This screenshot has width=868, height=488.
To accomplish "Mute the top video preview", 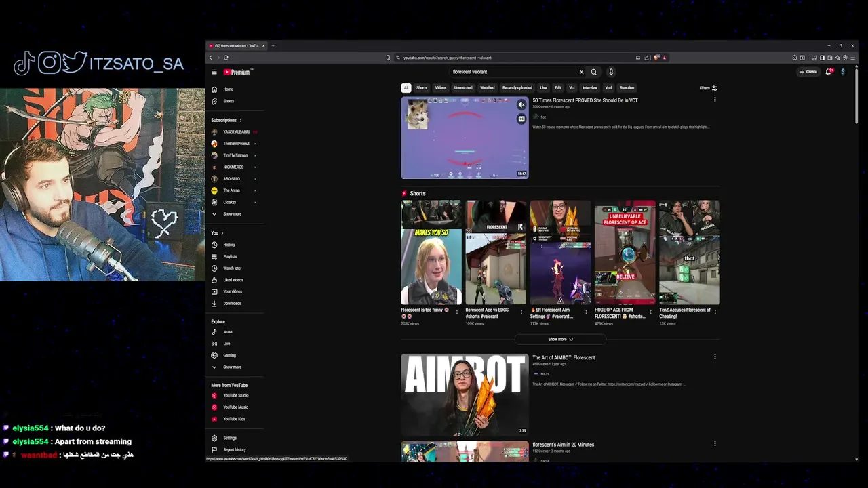I will pyautogui.click(x=521, y=104).
